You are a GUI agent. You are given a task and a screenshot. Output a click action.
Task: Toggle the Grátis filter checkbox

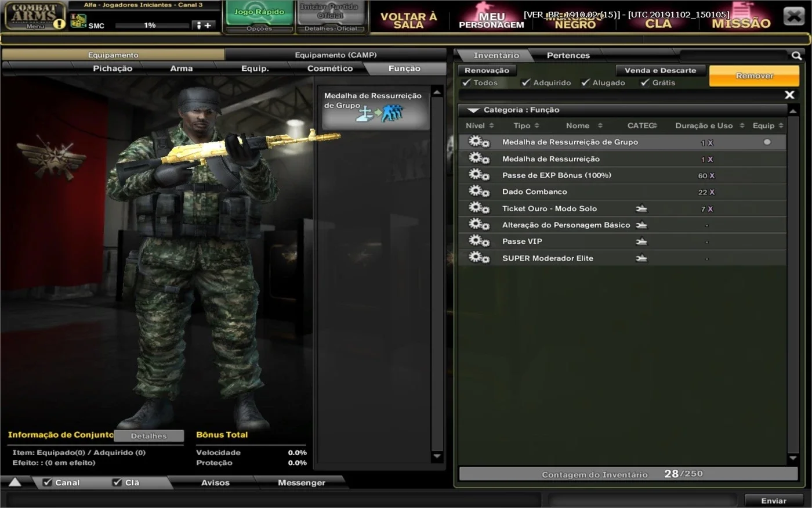click(x=645, y=82)
